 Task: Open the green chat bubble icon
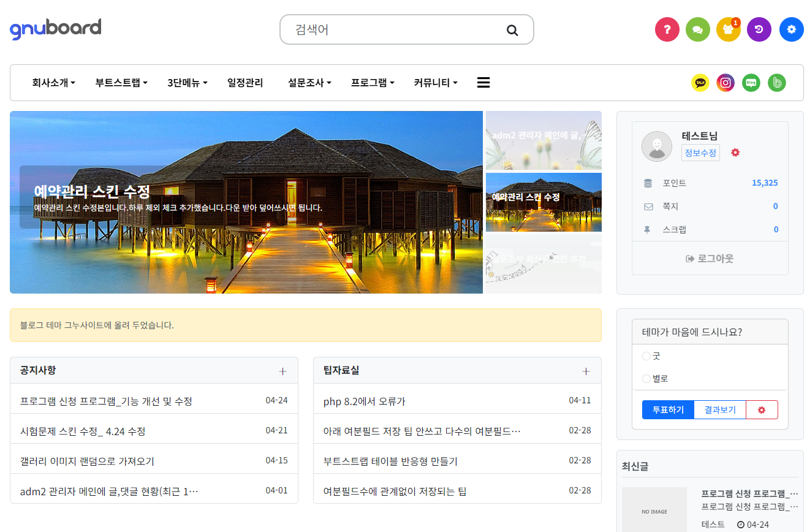698,29
